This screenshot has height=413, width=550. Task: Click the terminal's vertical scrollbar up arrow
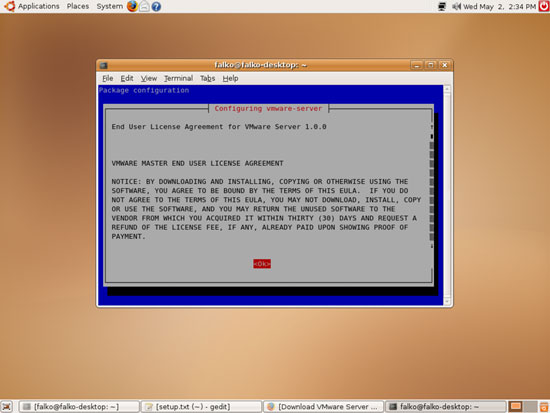[447, 89]
